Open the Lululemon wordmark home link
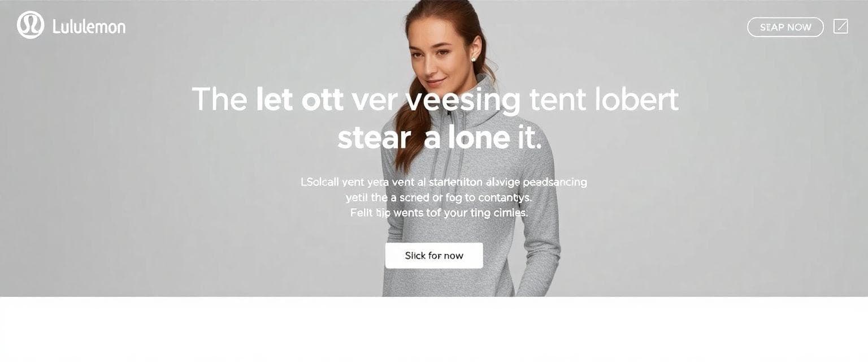Viewport: 868px width, 362px height. pos(89,27)
